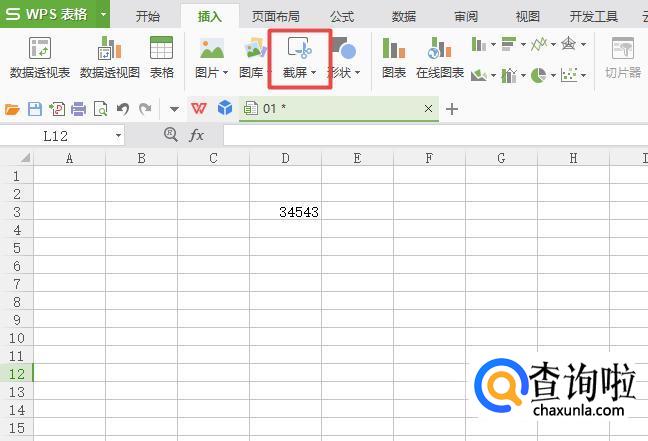Switch to the 数据 tab
The image size is (648, 441).
(x=404, y=17)
